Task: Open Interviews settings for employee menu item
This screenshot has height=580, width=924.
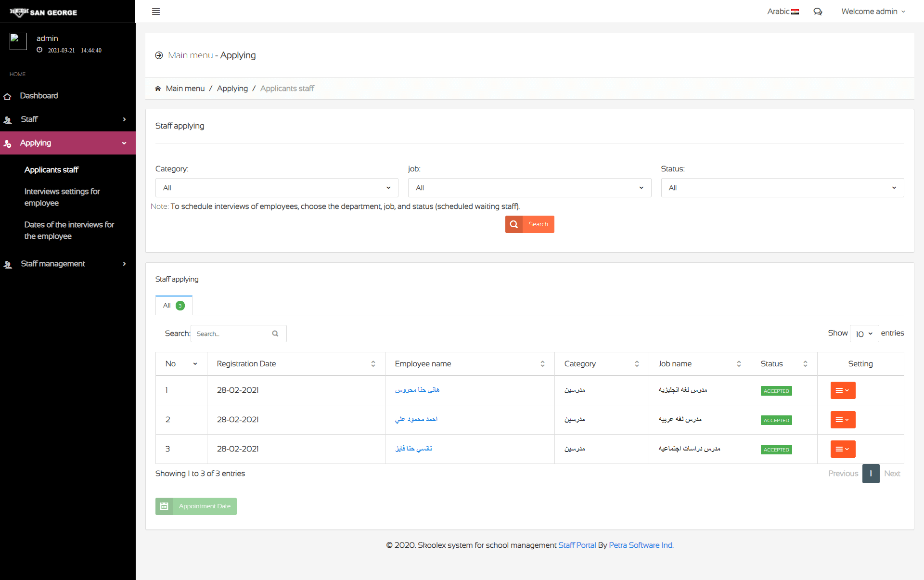Action: coord(62,197)
